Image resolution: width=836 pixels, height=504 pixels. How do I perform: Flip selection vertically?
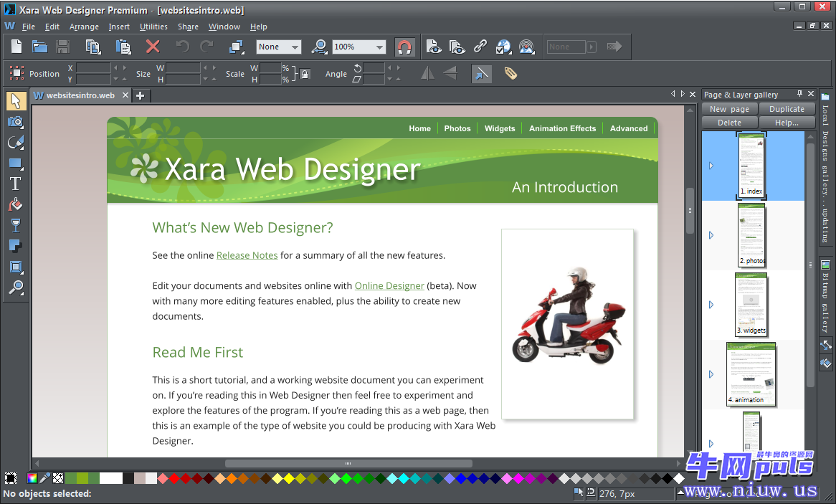450,73
